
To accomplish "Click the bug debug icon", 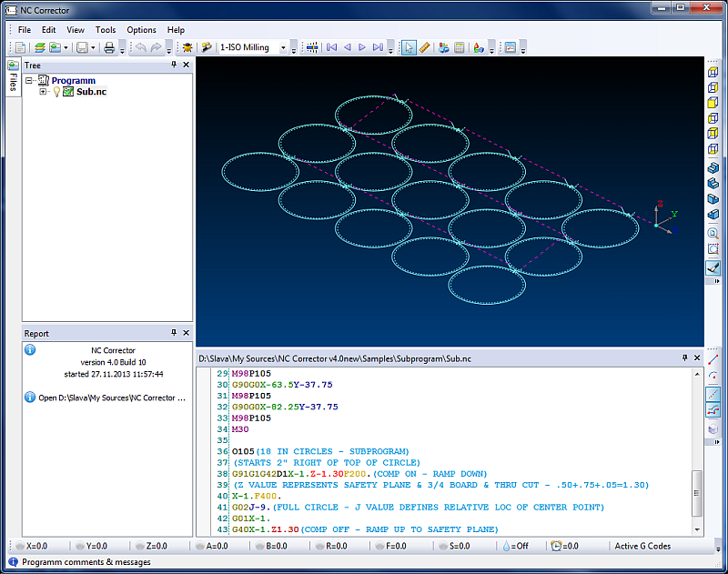I will point(187,47).
